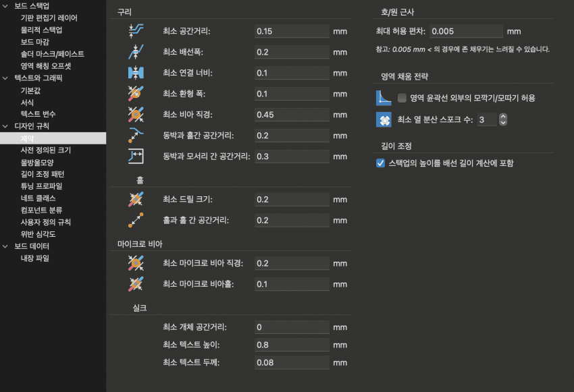574x392 pixels.
Task: Click the annular width icon beside 최소 환형 폭
Action: [x=136, y=94]
